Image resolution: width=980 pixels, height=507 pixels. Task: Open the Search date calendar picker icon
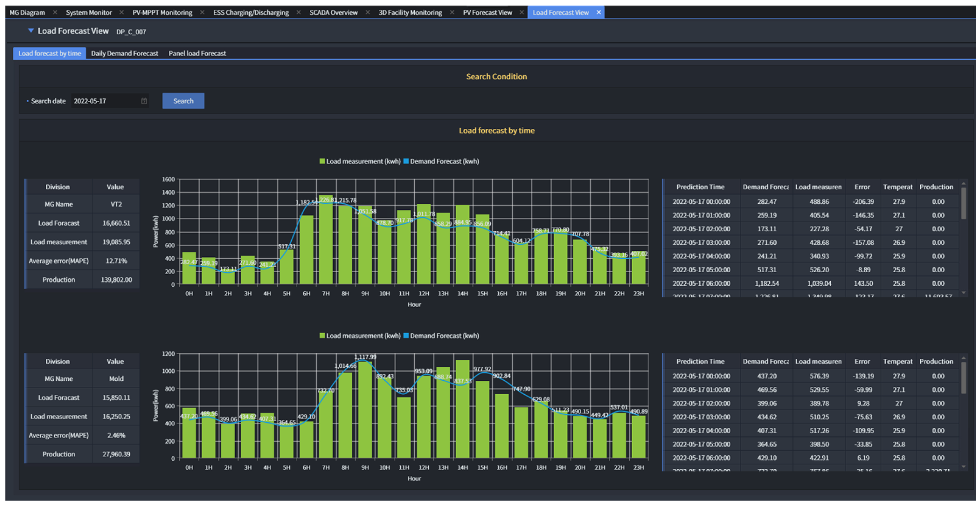(144, 101)
